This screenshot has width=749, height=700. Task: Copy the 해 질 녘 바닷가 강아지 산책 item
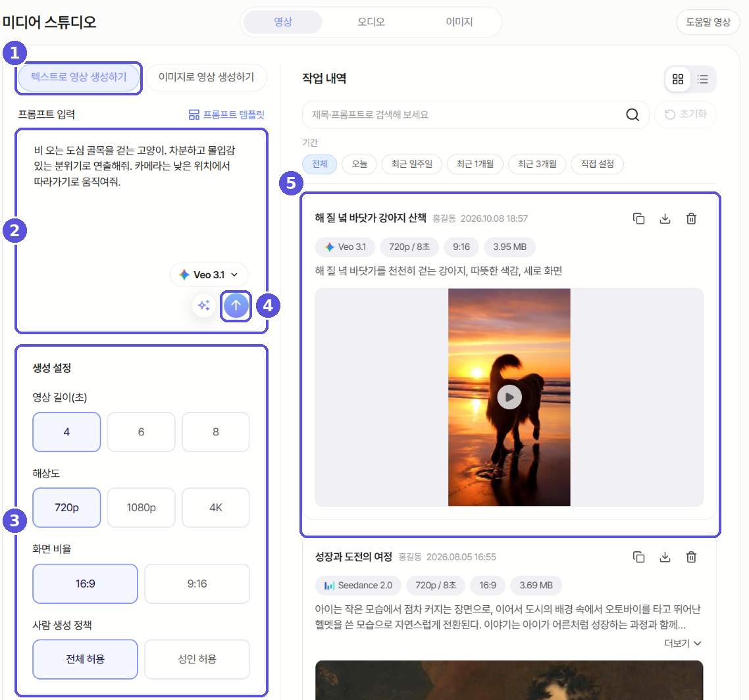point(638,218)
